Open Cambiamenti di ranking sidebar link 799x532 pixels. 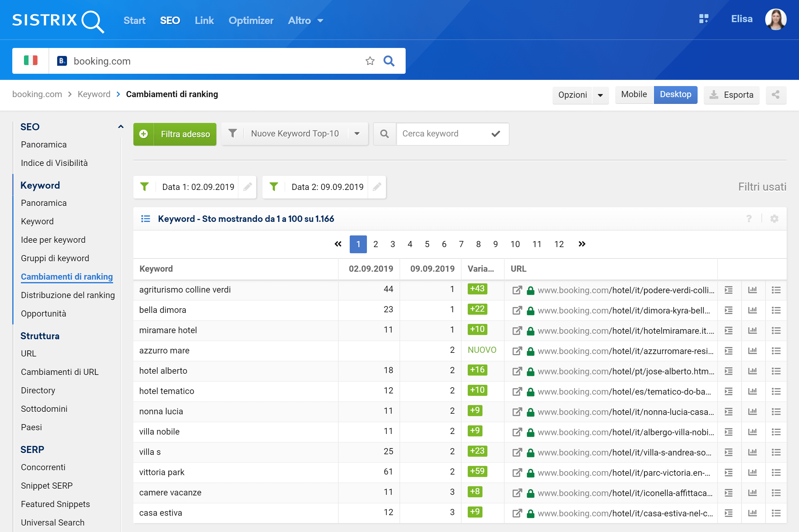coord(67,277)
